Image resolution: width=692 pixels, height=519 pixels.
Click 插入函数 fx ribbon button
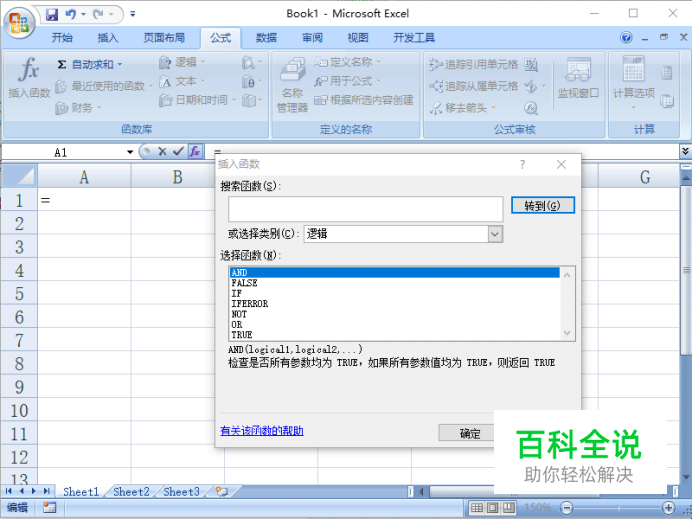pos(29,78)
